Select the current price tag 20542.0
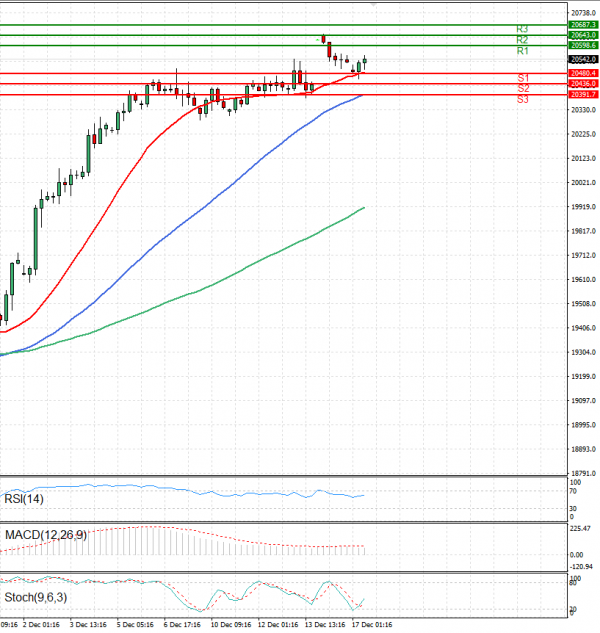The image size is (600, 633). pos(583,59)
